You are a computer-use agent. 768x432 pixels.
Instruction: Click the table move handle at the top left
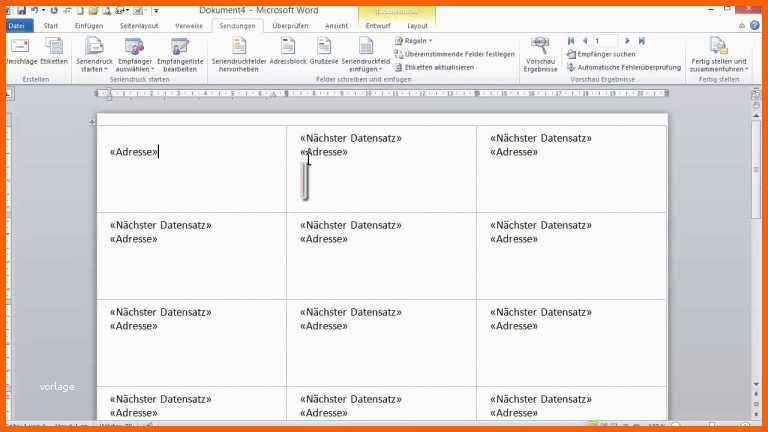point(92,122)
